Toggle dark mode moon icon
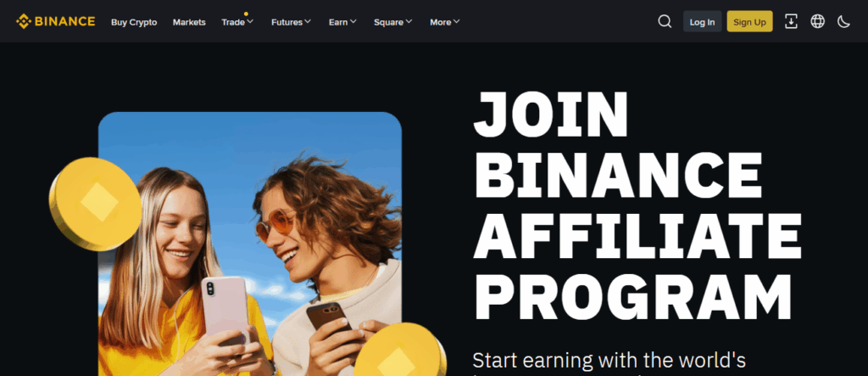This screenshot has height=376, width=868. [843, 21]
